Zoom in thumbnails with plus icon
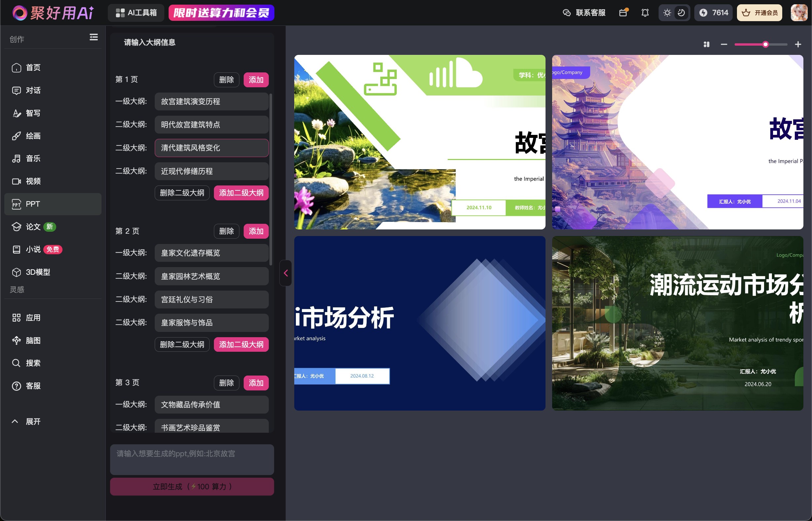This screenshot has height=521, width=812. tap(798, 44)
